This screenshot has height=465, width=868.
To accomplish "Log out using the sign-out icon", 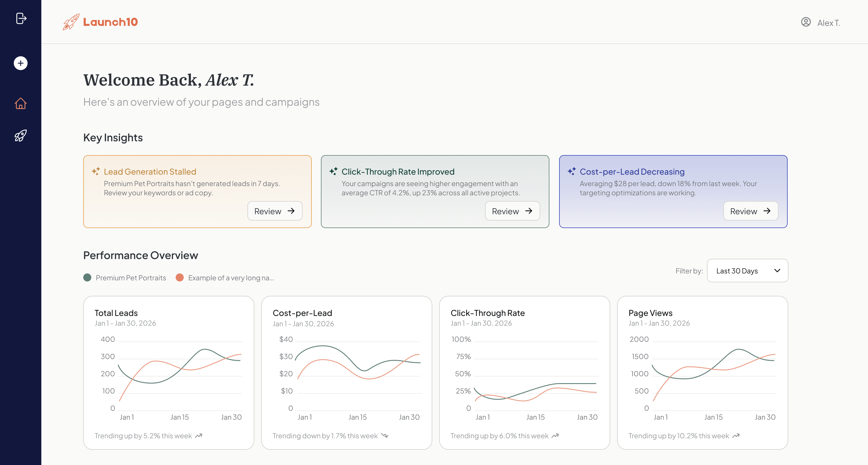I will tap(22, 19).
